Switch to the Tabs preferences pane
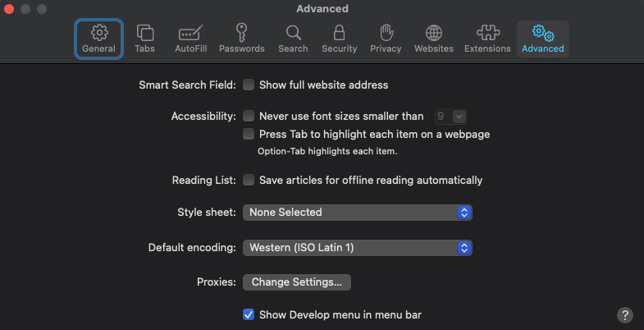Screen dimensions: 644x330 point(144,39)
